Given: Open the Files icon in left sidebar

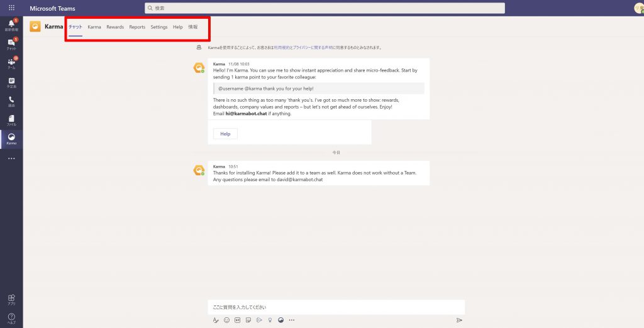Looking at the screenshot, I should tap(11, 120).
